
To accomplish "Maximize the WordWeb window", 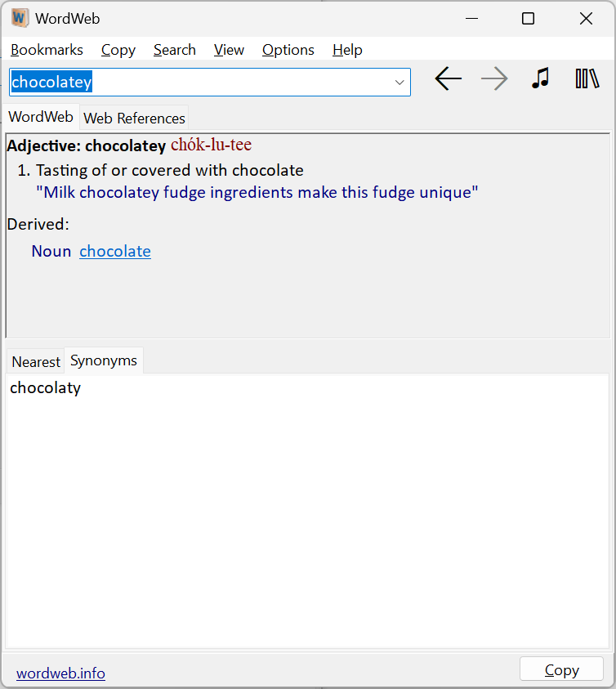I will [528, 19].
